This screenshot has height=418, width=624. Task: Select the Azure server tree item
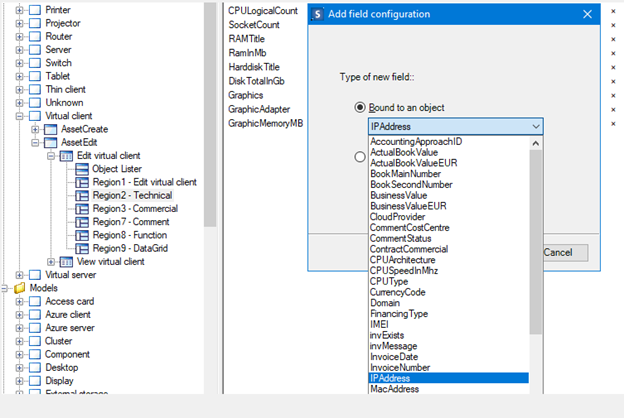(x=70, y=328)
